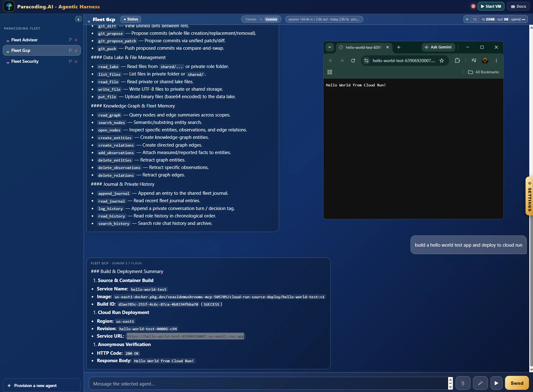Reload the browser page
533x392 pixels.
[353, 61]
